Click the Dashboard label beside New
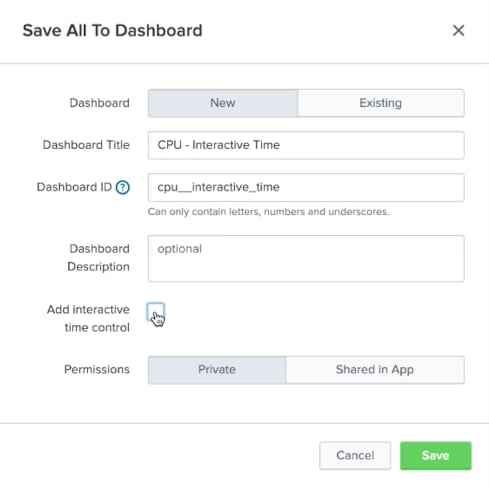This screenshot has width=489, height=487. (x=99, y=103)
